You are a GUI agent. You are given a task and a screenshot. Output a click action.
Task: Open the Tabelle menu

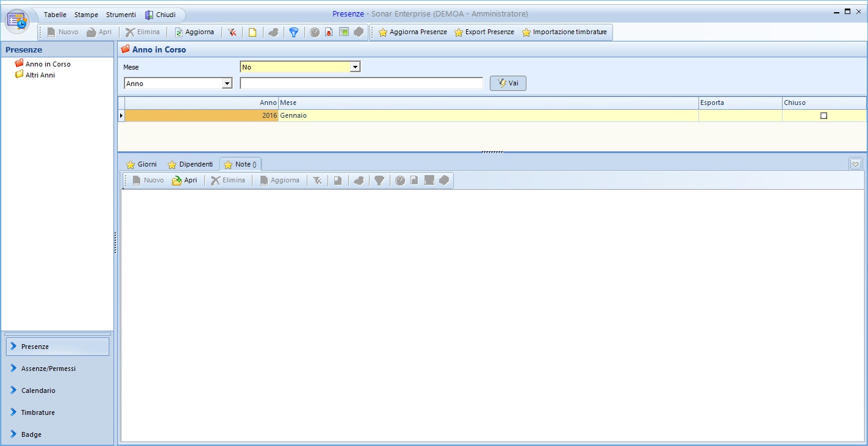(x=55, y=15)
